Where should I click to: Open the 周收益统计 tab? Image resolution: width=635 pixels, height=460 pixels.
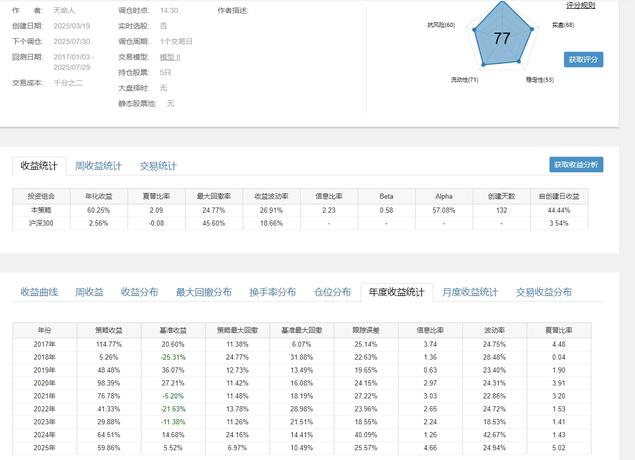tap(98, 166)
